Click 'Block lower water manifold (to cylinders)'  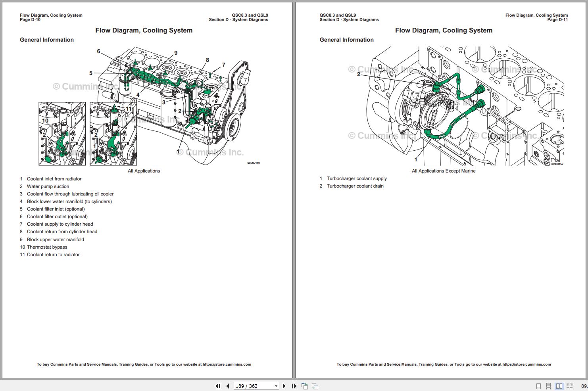[69, 201]
